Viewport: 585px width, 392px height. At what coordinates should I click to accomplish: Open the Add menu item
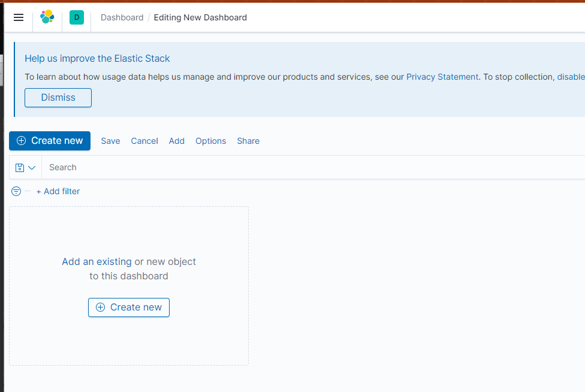pyautogui.click(x=176, y=141)
